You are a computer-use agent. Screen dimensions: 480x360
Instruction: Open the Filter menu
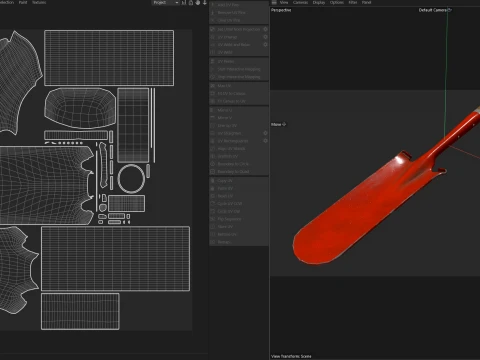point(353,2)
